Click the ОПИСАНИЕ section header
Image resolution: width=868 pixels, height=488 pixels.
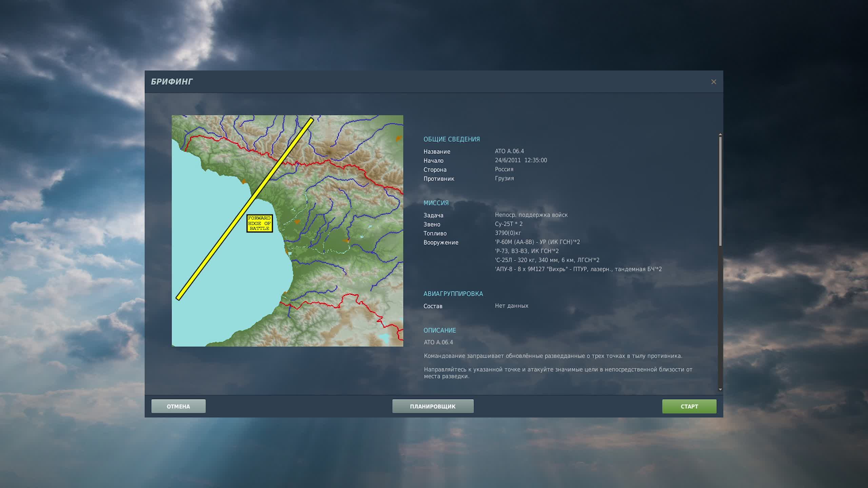tap(440, 330)
